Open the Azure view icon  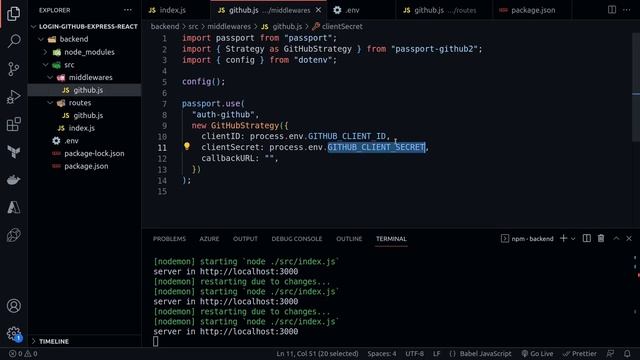pyautogui.click(x=13, y=207)
